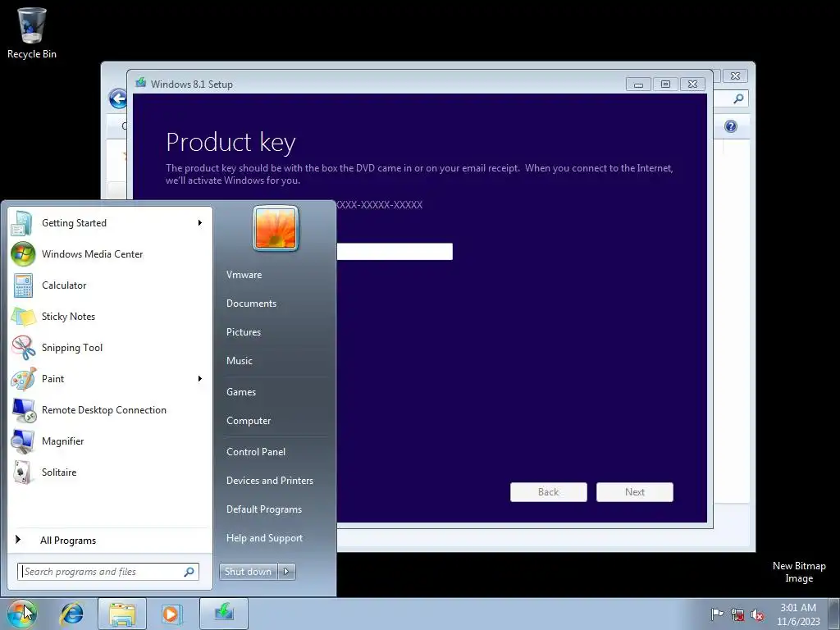Launch Windows Media Center
This screenshot has height=630, width=840.
pos(110,254)
